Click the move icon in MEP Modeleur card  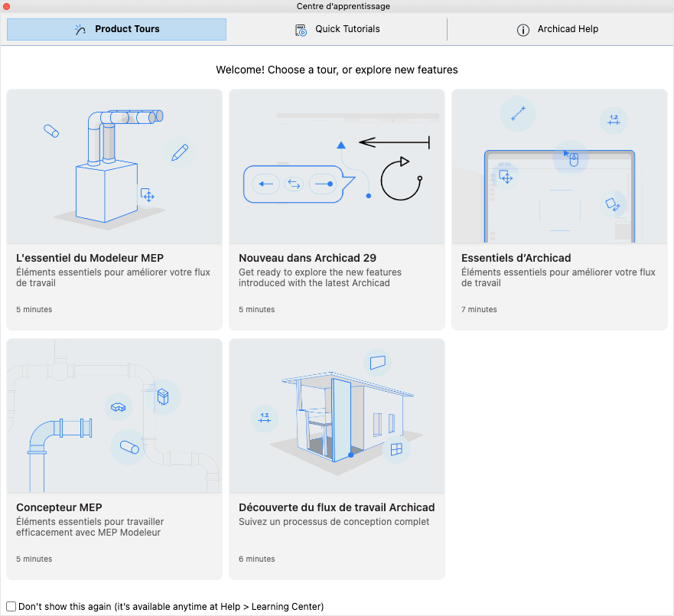click(148, 195)
